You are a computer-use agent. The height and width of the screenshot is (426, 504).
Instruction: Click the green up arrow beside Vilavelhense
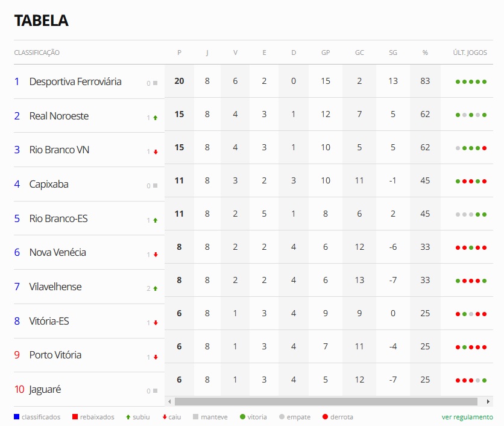[156, 288]
